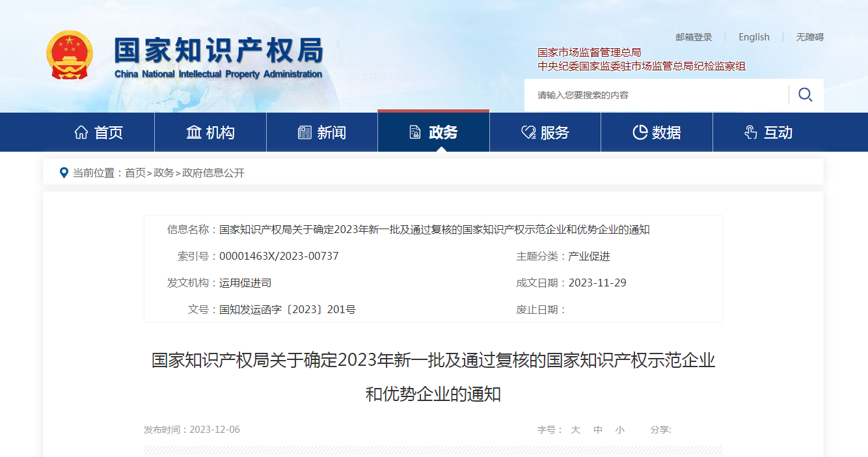Click the pie chart icon beside 数据
Screen dimensions: 868x457
[640, 133]
